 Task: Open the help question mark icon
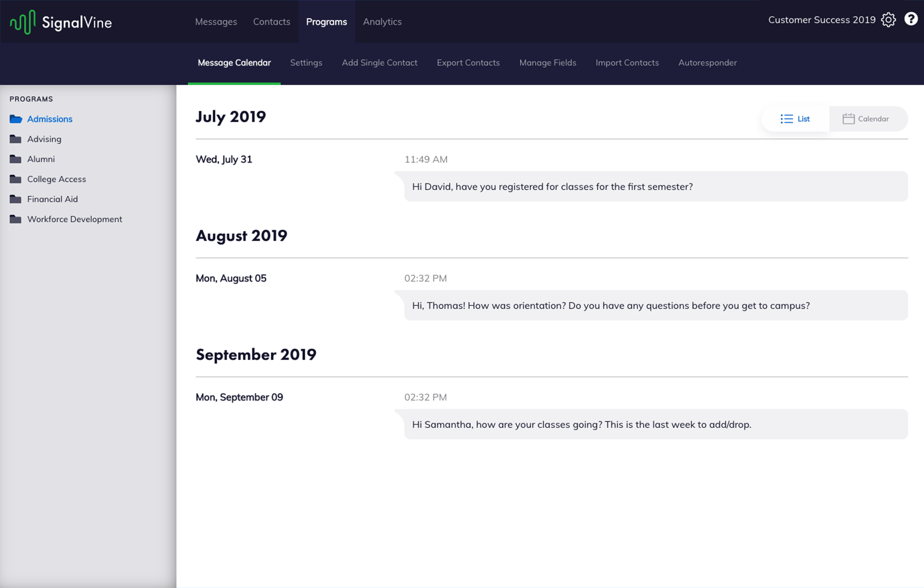coord(911,19)
